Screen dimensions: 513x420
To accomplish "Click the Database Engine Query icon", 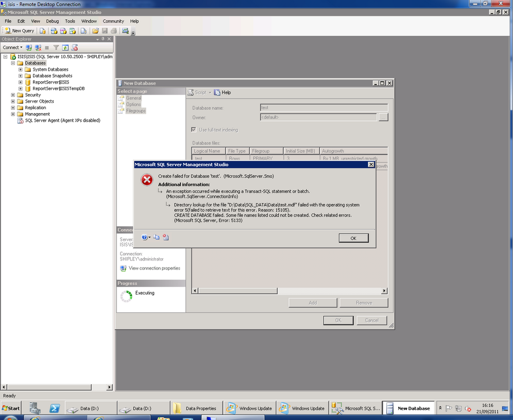I will (43, 31).
